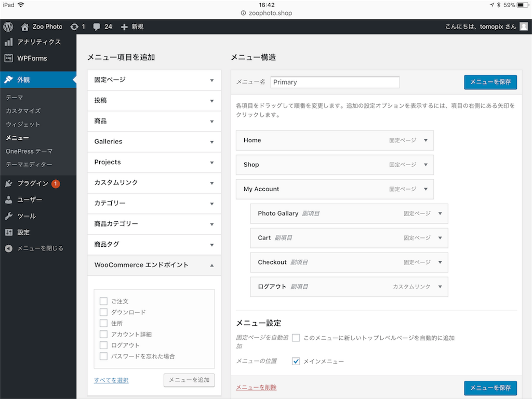Open the comments bubble icon showing 24

tap(97, 27)
